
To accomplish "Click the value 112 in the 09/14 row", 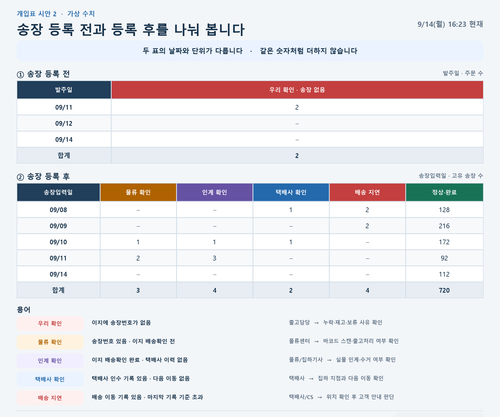I will coord(444,274).
